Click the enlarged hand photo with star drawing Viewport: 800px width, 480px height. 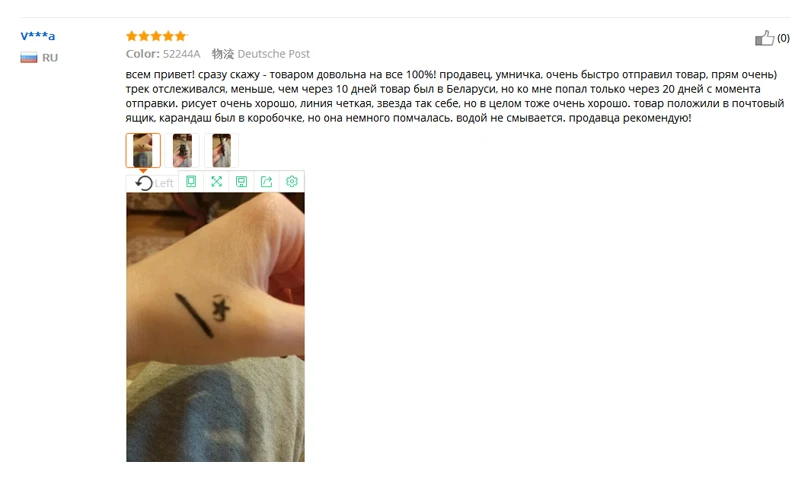(x=215, y=327)
